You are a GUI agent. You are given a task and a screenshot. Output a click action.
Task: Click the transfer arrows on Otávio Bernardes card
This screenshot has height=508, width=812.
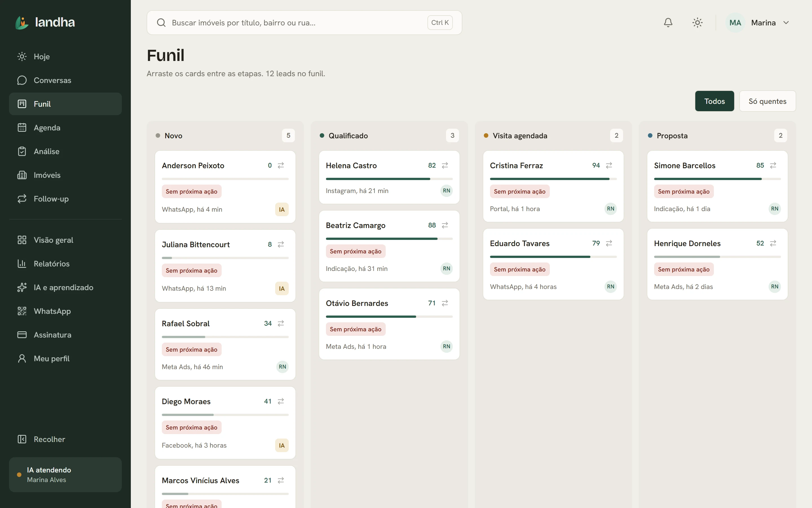click(x=445, y=303)
